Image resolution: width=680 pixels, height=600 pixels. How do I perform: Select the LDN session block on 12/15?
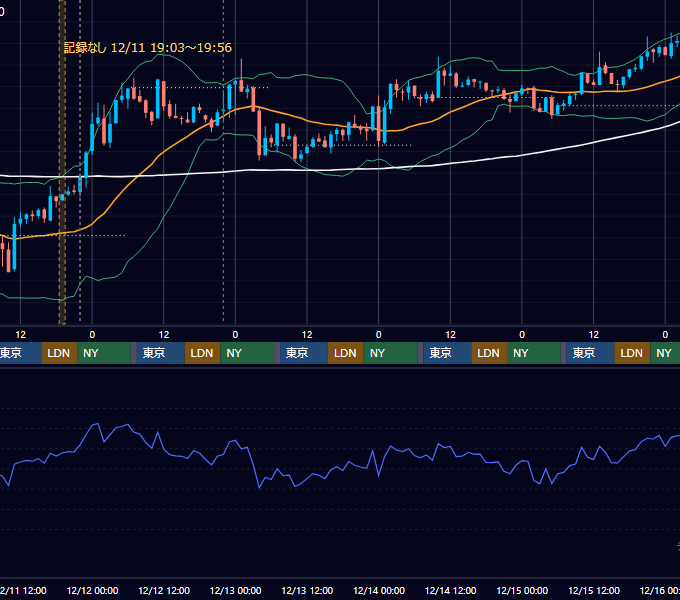point(632,353)
